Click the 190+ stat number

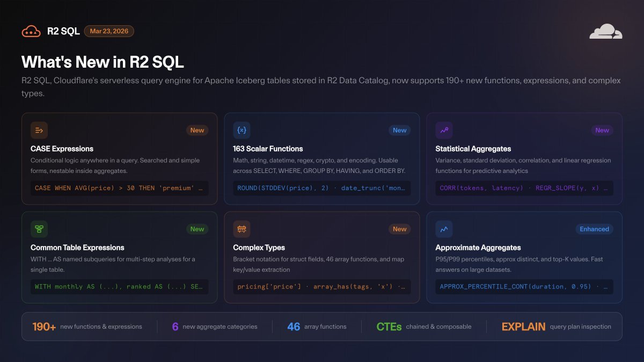tap(44, 327)
